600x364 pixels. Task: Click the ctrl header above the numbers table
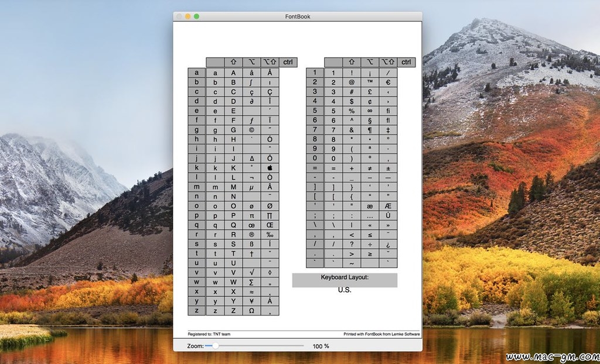407,62
